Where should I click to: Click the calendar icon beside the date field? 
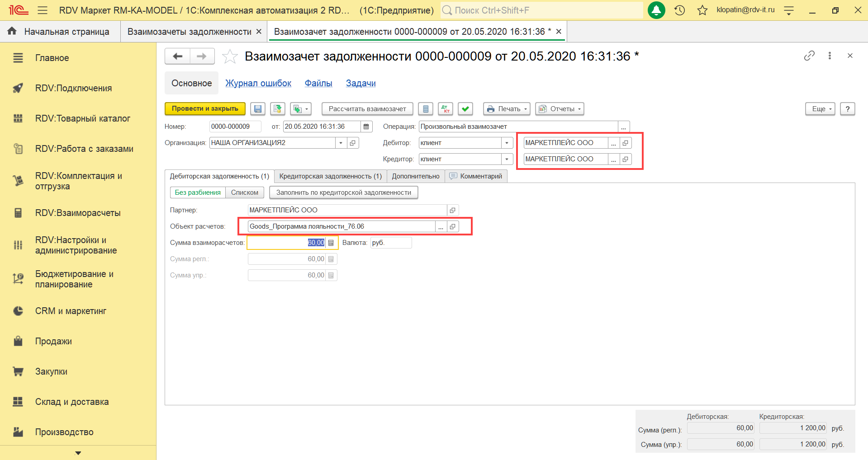(366, 127)
